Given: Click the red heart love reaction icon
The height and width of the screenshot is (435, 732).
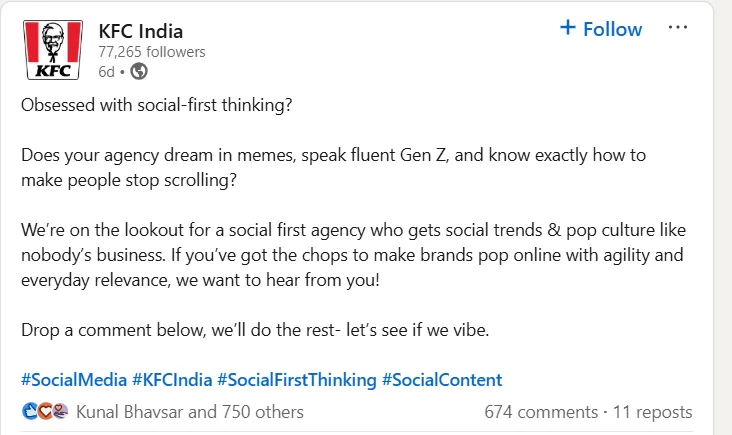Looking at the screenshot, I should coord(45,411).
